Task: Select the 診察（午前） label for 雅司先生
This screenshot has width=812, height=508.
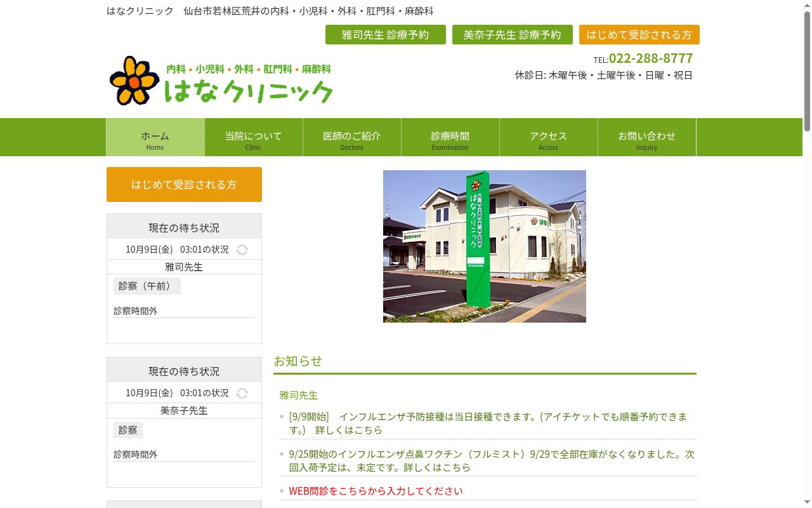Action: coord(147,286)
